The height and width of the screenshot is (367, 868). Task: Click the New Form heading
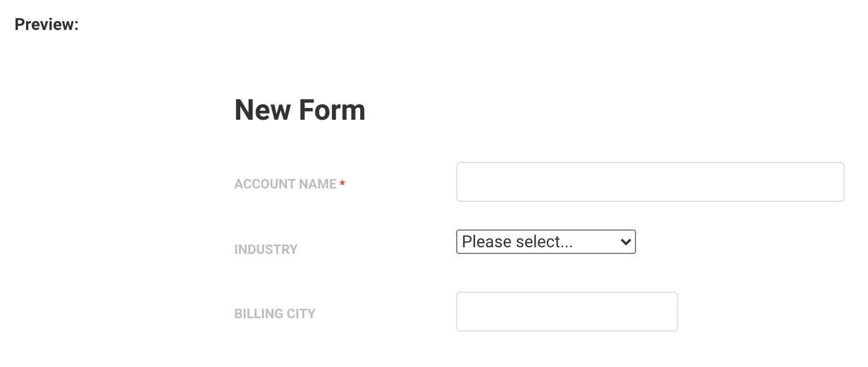(x=300, y=110)
